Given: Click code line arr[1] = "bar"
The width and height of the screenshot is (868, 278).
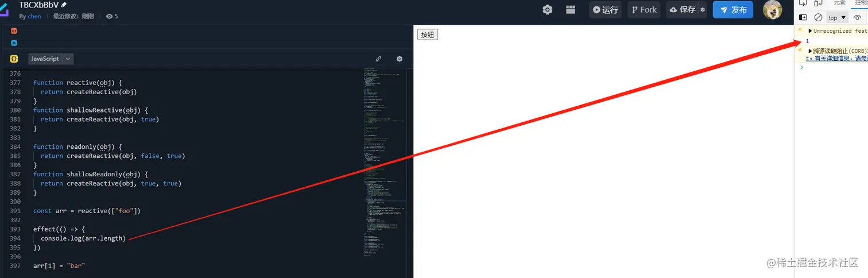Looking at the screenshot, I should 59,266.
